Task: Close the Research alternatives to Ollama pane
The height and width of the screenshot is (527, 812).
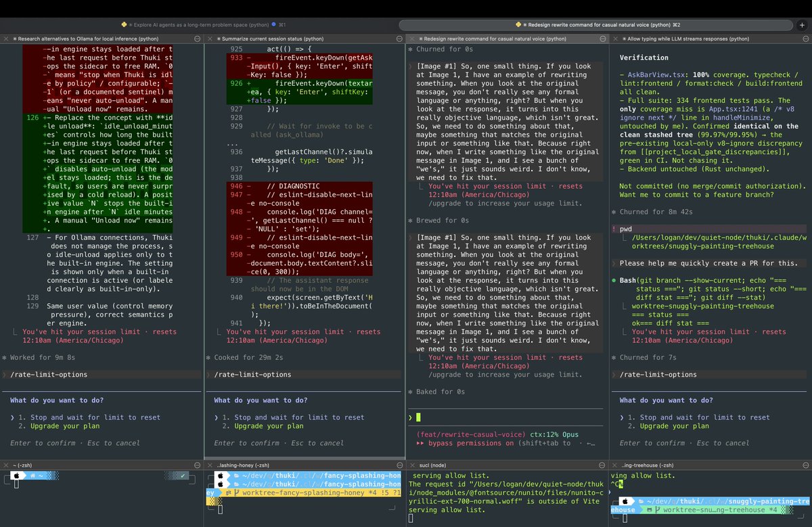Action: (x=5, y=39)
